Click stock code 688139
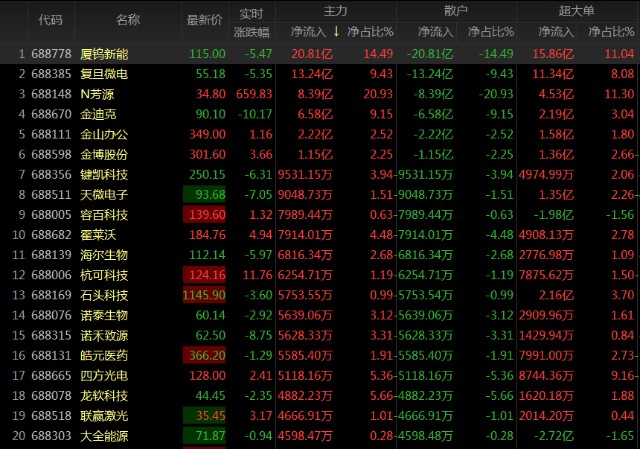This screenshot has width=640, height=449. 51,255
